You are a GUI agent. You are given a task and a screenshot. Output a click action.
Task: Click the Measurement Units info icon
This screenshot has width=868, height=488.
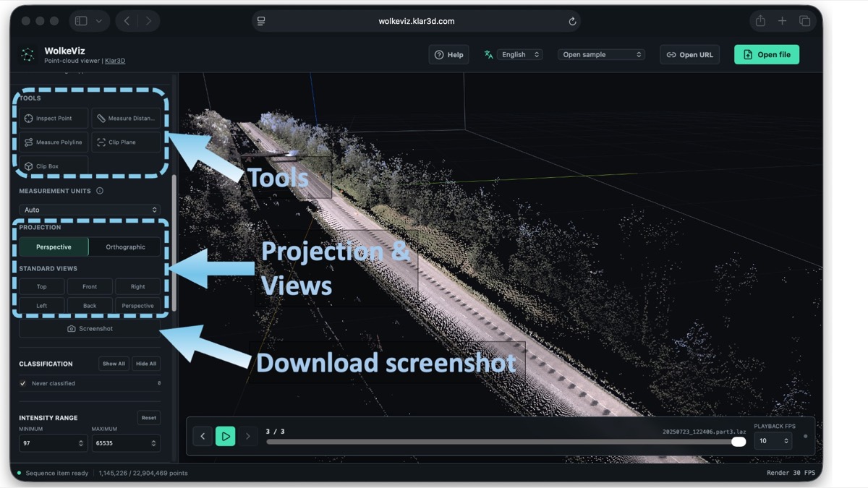100,191
